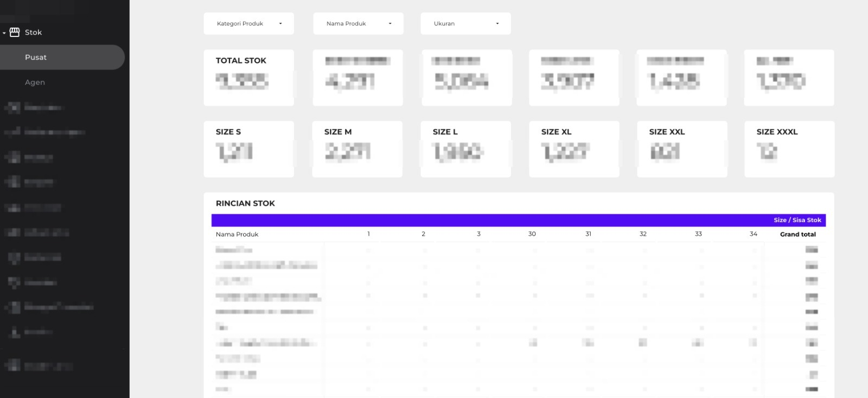Open the Pusat stock page
Image resolution: width=868 pixels, height=398 pixels.
(x=36, y=58)
